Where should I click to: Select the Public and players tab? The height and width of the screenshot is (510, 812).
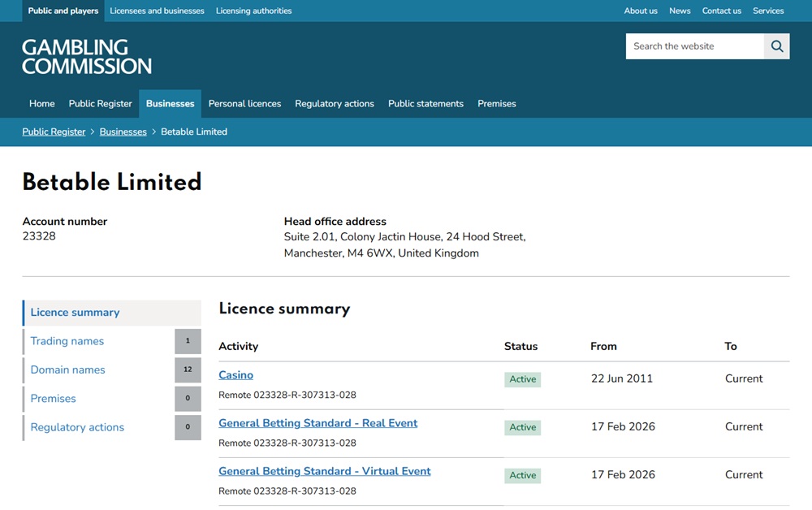[x=63, y=11]
